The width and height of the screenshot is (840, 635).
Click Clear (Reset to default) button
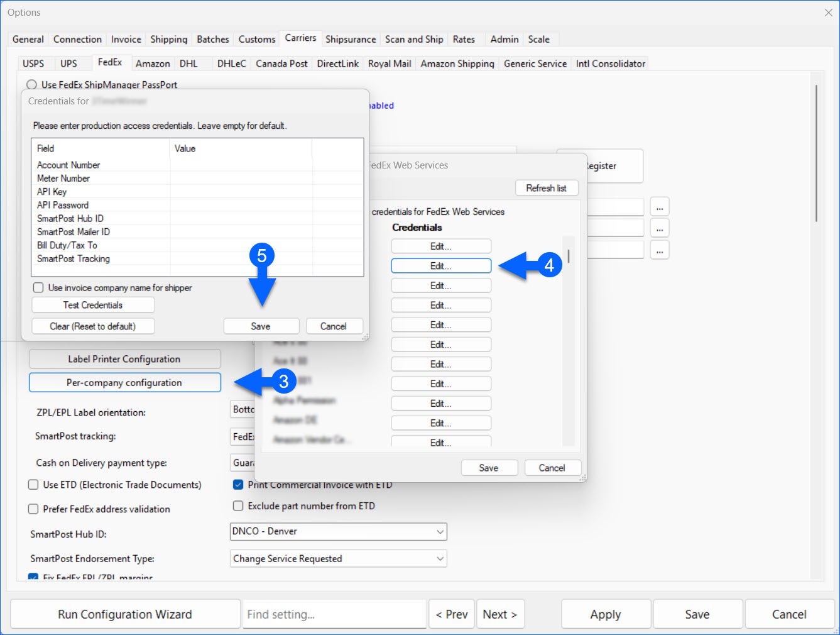click(93, 326)
